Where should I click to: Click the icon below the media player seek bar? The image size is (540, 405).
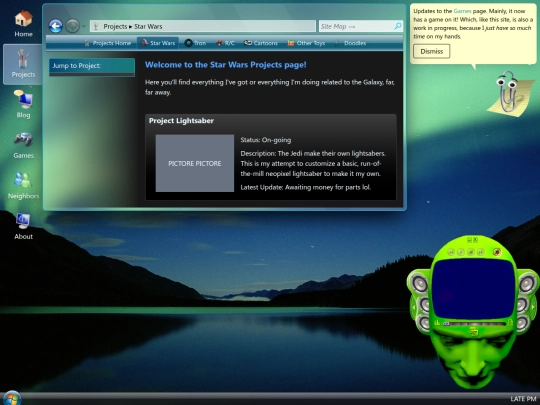[x=474, y=331]
